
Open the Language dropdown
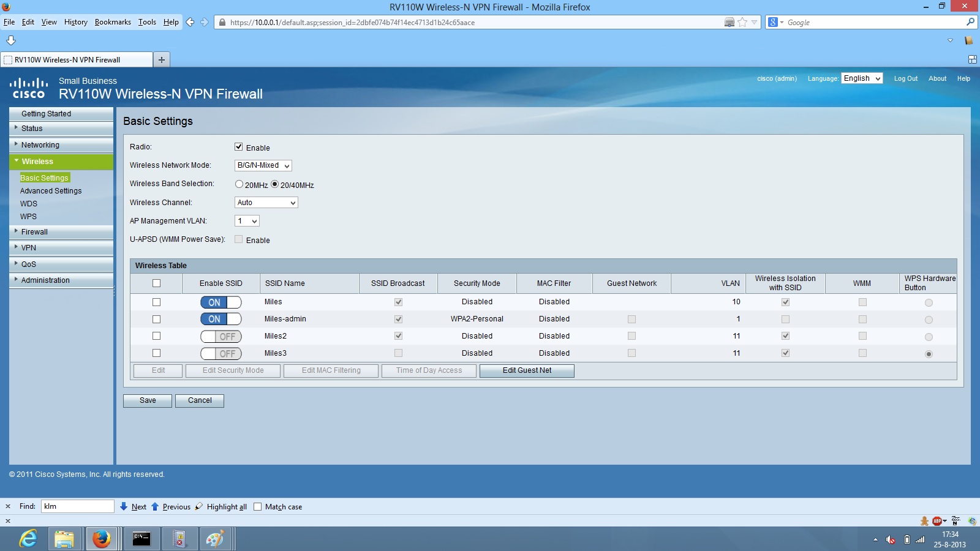tap(862, 78)
